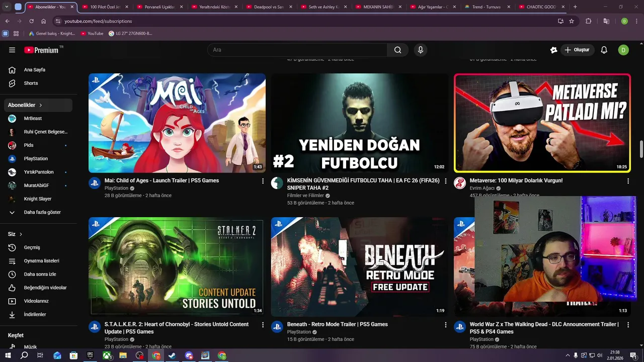Activate voice search microphone

pyautogui.click(x=421, y=50)
